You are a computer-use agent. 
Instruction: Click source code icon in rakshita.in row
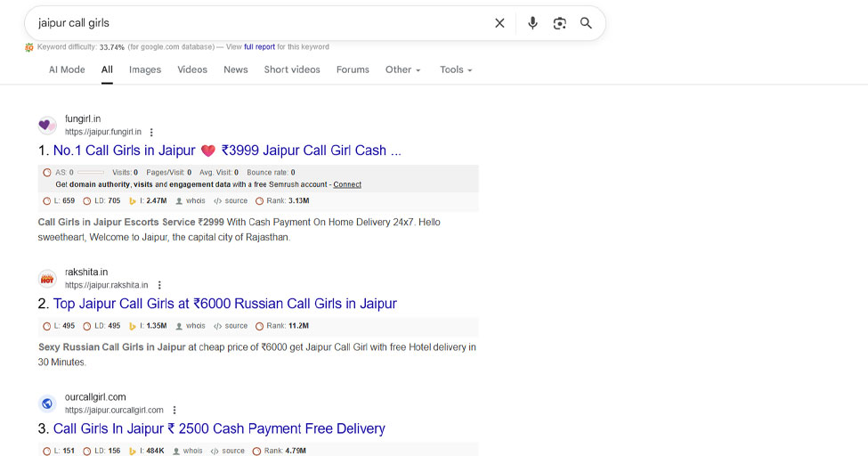(217, 326)
